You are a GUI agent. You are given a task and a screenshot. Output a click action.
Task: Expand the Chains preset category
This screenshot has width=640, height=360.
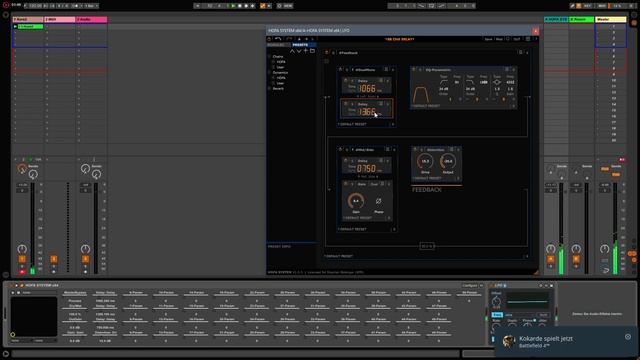(x=278, y=57)
